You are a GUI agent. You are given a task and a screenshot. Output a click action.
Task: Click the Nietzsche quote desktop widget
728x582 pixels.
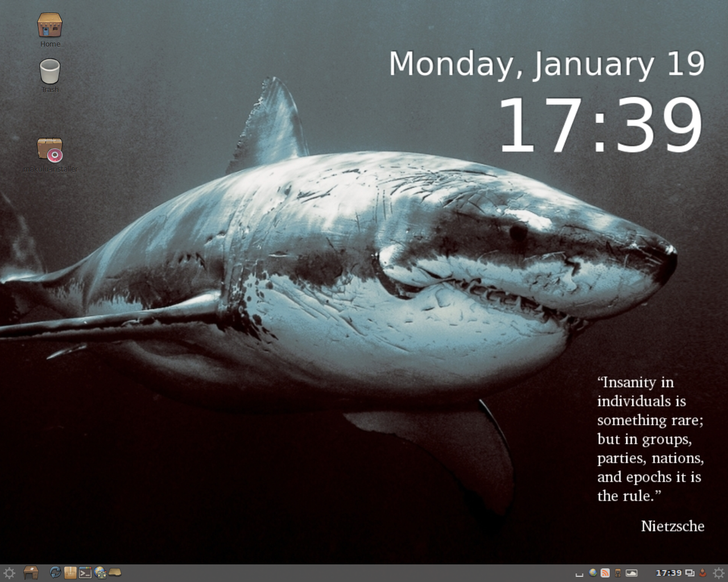(651, 454)
